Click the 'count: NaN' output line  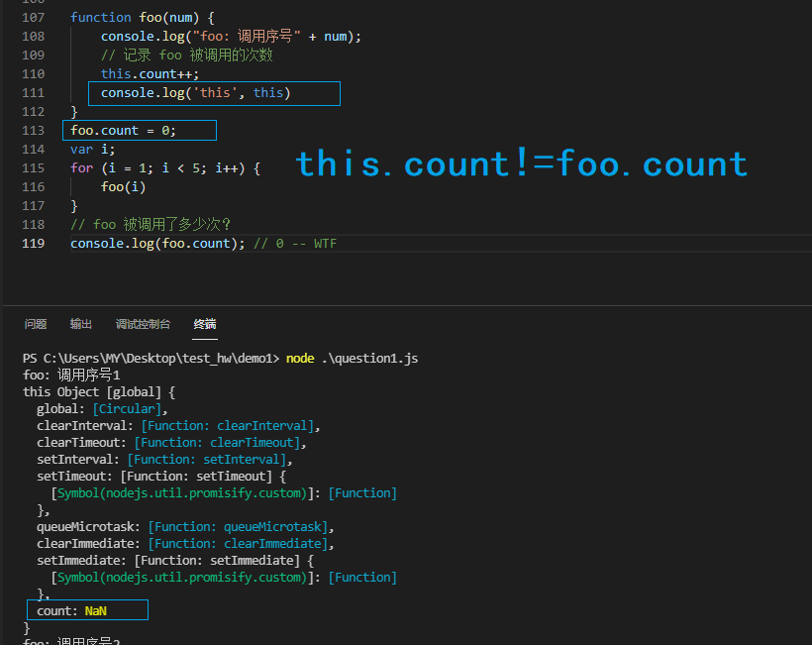click(71, 611)
